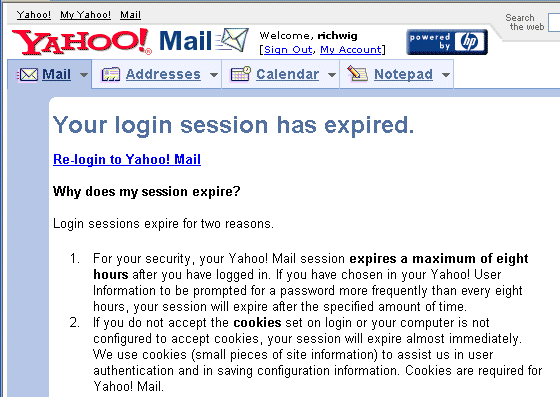Viewport: 560px width, 397px height.
Task: Expand the Addresses dropdown arrow
Action: [214, 75]
